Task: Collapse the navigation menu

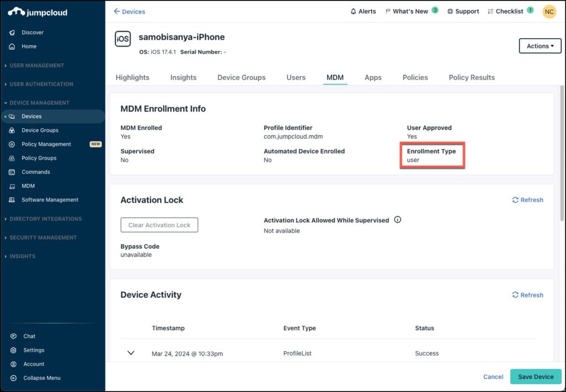Action: tap(41, 378)
